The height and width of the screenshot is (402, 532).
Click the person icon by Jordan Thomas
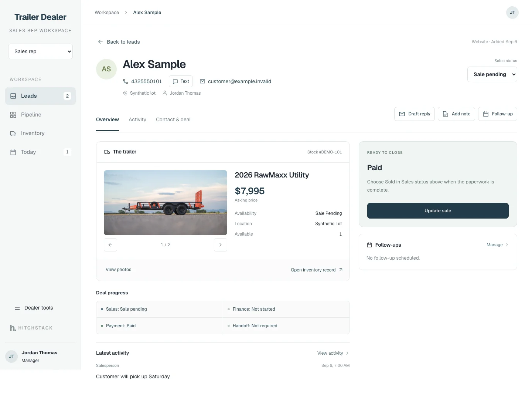[165, 93]
